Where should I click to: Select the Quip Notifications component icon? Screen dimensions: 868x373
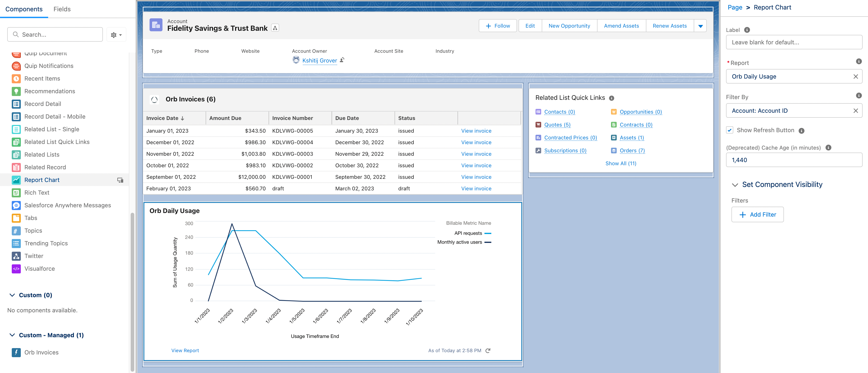[16, 66]
